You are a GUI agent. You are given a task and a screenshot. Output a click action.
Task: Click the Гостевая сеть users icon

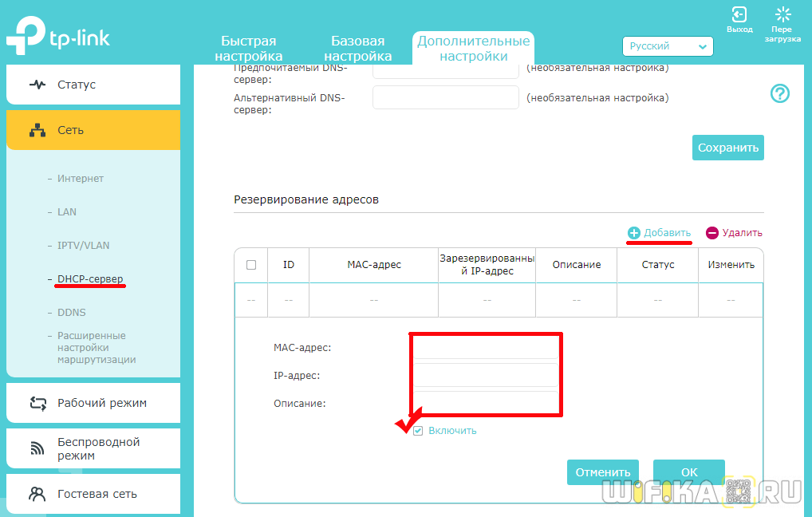point(37,494)
